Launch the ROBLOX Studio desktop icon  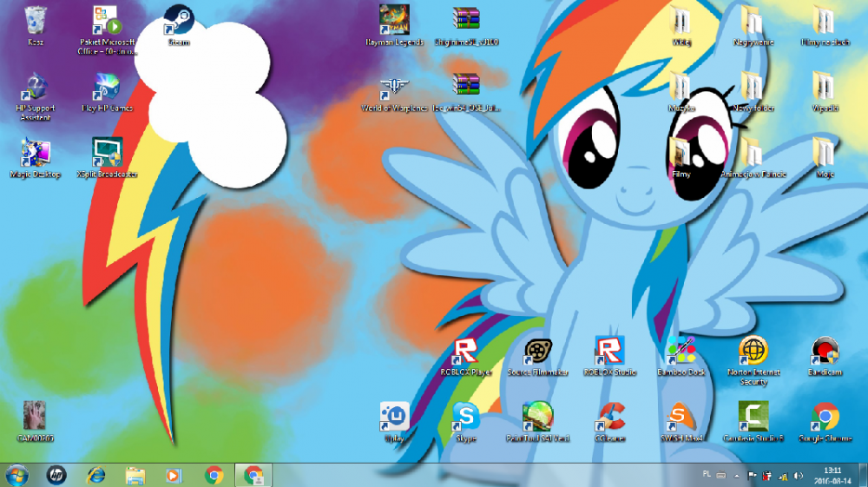coord(609,352)
